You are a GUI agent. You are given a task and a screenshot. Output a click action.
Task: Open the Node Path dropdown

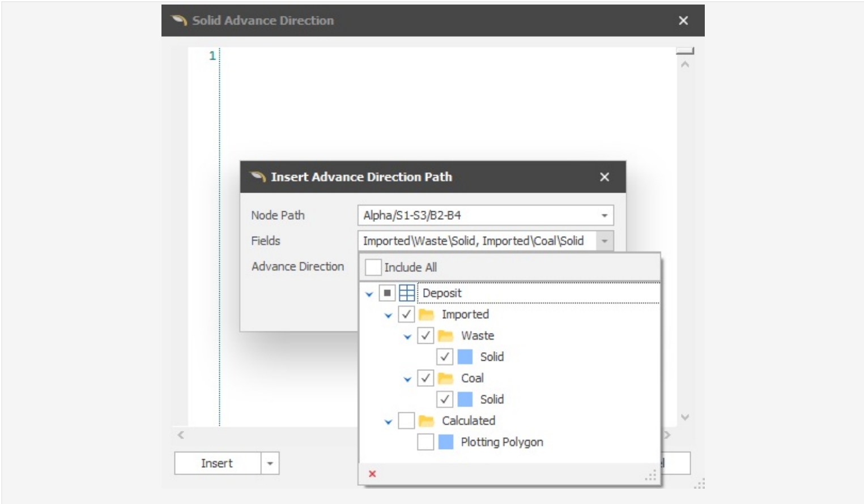[x=604, y=215]
